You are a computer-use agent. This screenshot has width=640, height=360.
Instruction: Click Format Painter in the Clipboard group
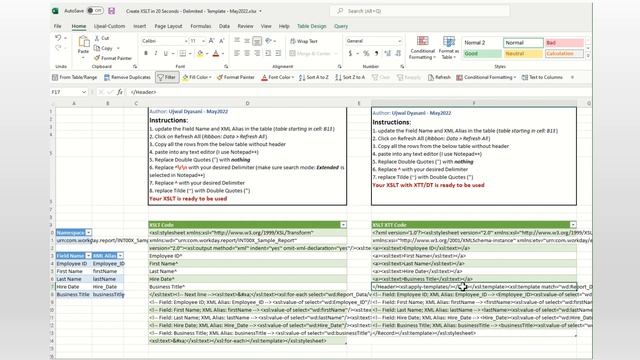[x=113, y=58]
